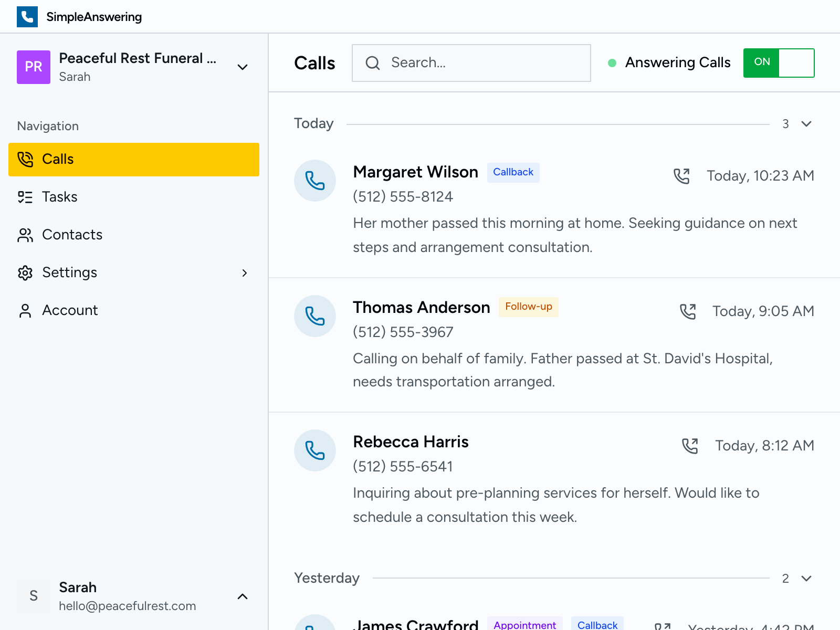This screenshot has width=840, height=630.
Task: Open the Settings gear icon
Action: (x=25, y=272)
